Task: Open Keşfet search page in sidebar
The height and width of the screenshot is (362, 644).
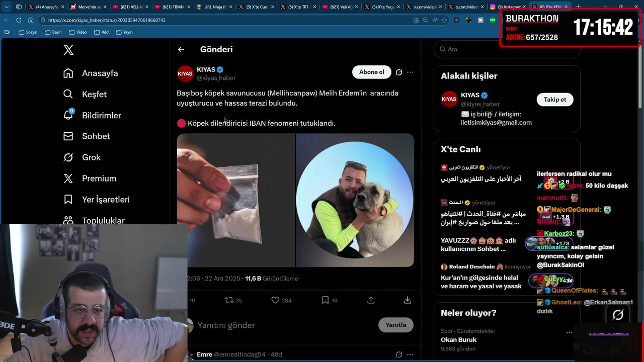Action: pos(85,95)
